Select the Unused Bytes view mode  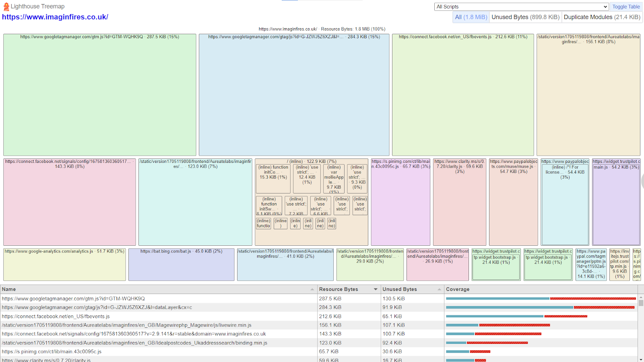tap(525, 17)
